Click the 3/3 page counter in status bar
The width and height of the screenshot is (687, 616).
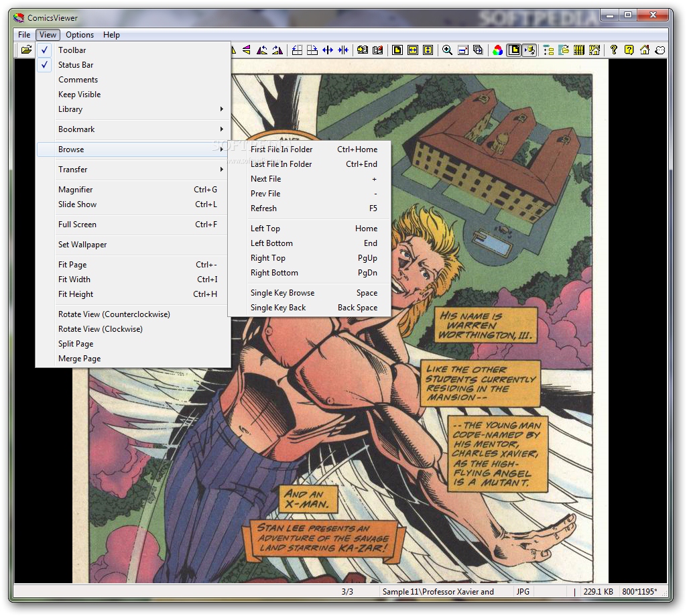coord(347,592)
